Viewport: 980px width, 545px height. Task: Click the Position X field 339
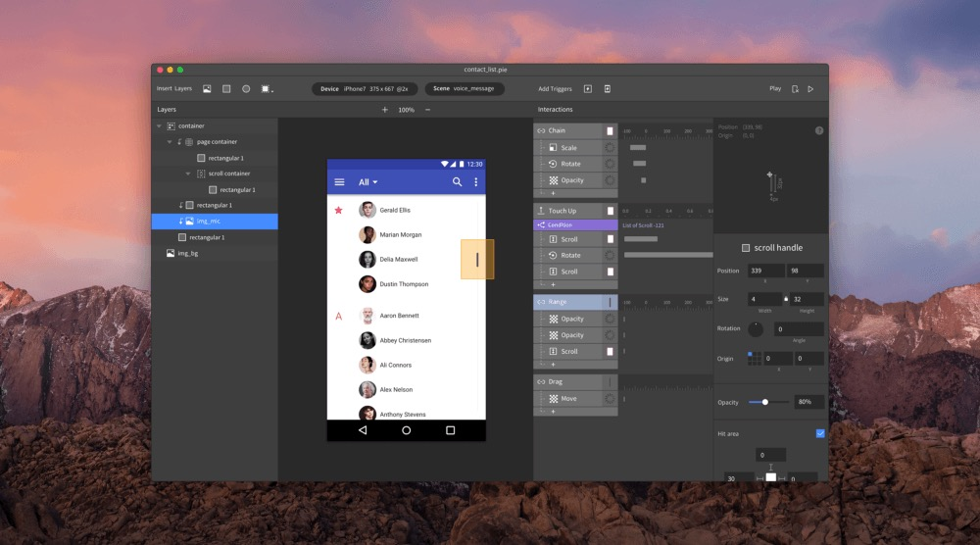point(765,271)
